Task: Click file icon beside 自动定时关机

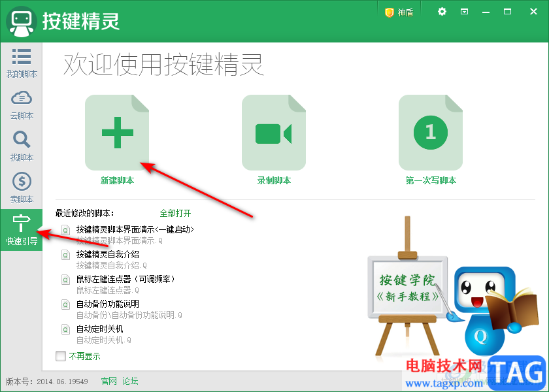Action: click(65, 329)
